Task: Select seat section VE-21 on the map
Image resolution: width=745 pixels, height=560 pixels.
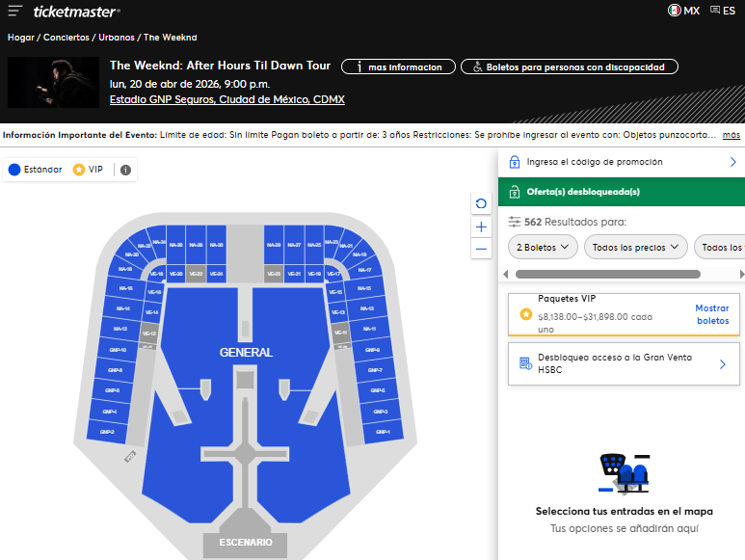Action: click(294, 274)
